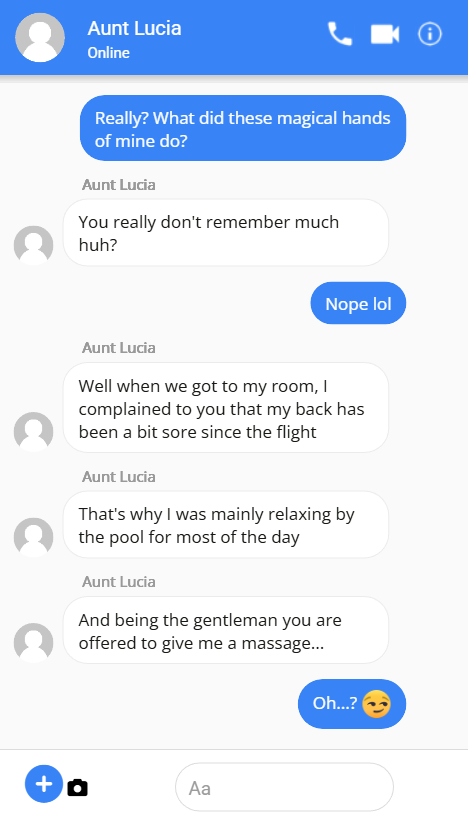Click avatar beside 'You really don't remember' message
This screenshot has height=823, width=468.
[34, 245]
